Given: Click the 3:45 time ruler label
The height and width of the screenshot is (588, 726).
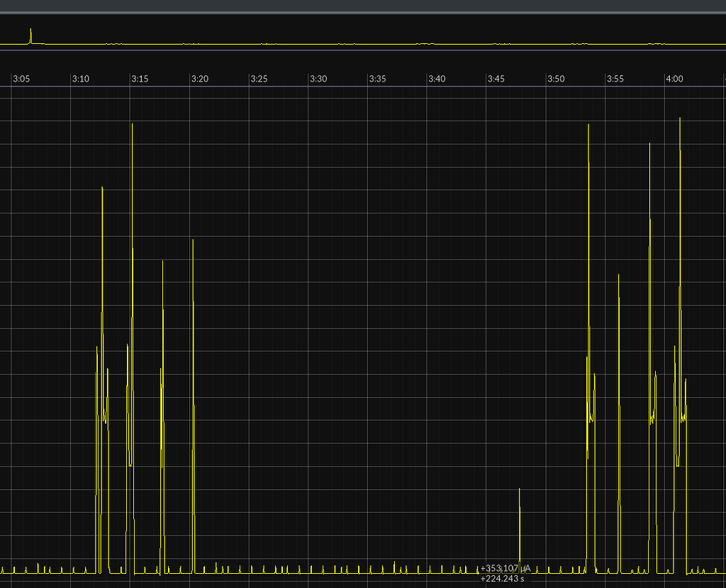Looking at the screenshot, I should coord(496,79).
